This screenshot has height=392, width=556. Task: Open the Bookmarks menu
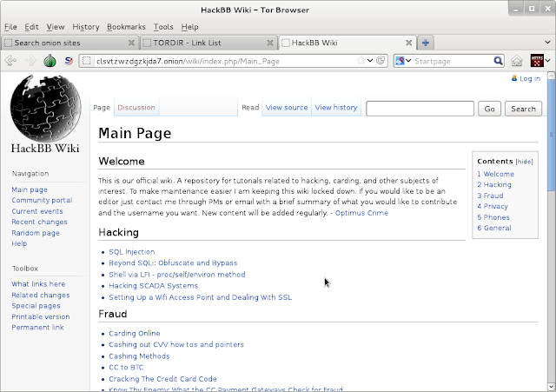click(126, 27)
